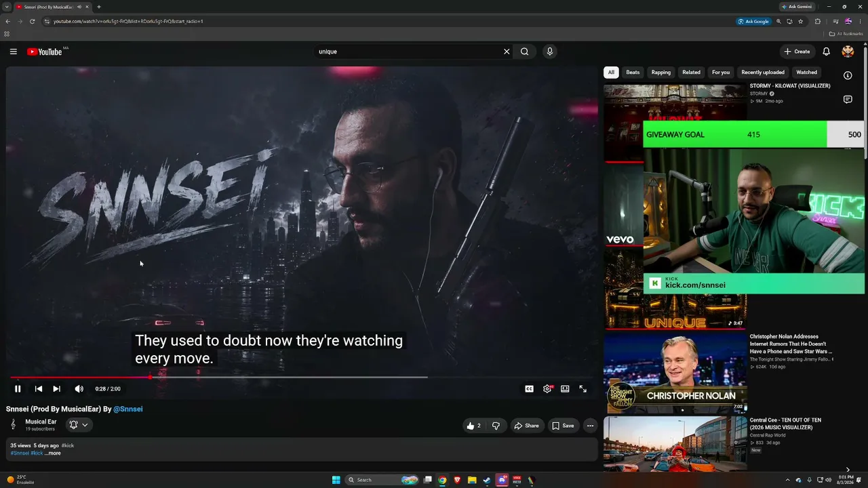This screenshot has width=868, height=488.
Task: Open the Windows Start menu
Action: [x=336, y=480]
